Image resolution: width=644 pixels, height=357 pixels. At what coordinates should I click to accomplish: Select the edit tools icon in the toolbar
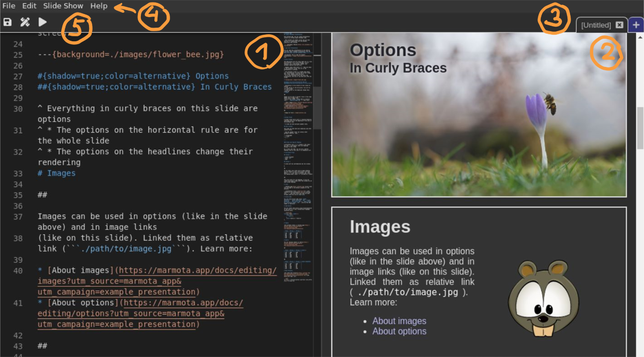(25, 22)
